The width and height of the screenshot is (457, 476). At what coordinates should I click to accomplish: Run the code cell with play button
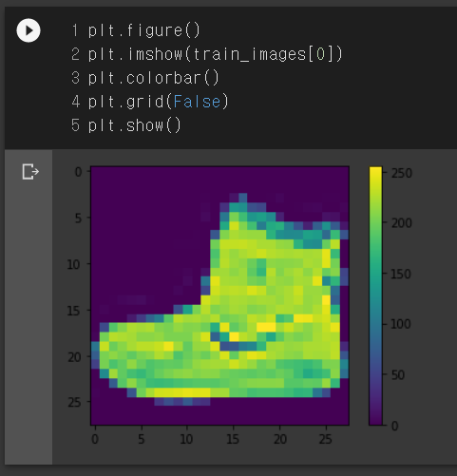[x=29, y=30]
